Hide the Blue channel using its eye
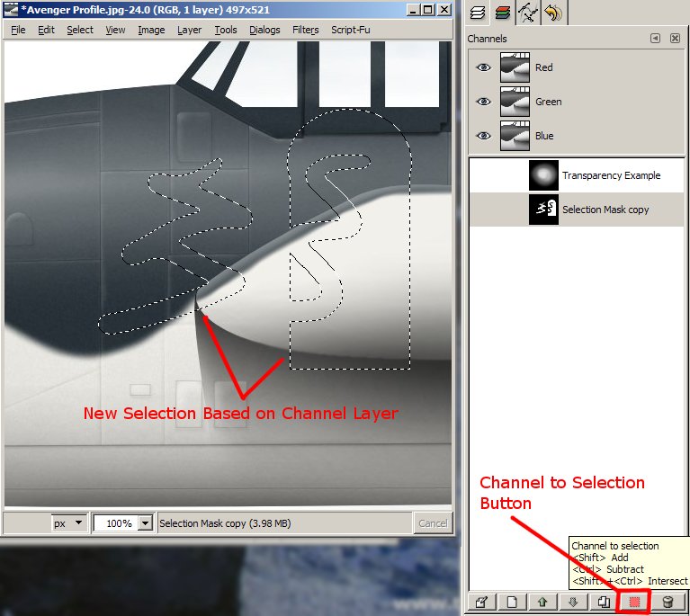690x616 pixels. (484, 136)
